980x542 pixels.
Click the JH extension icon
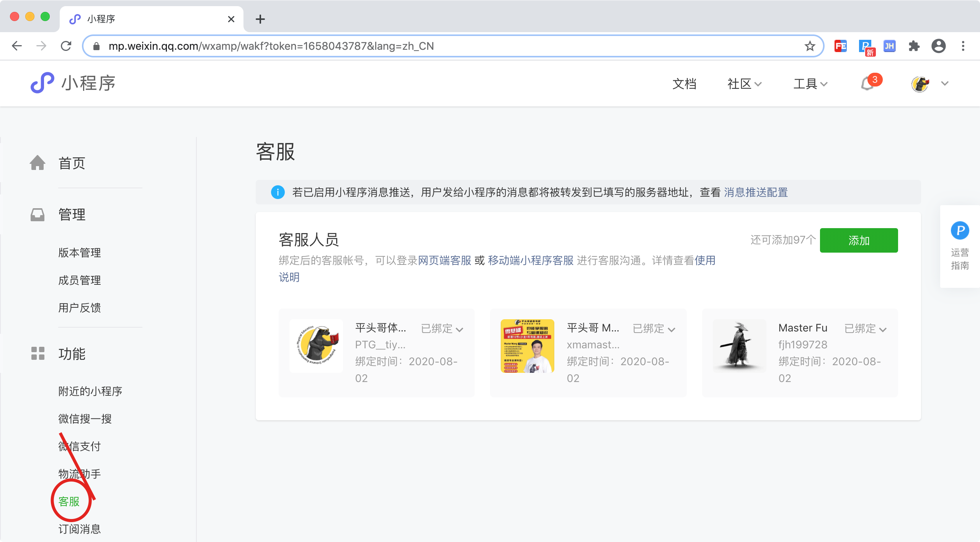tap(889, 46)
